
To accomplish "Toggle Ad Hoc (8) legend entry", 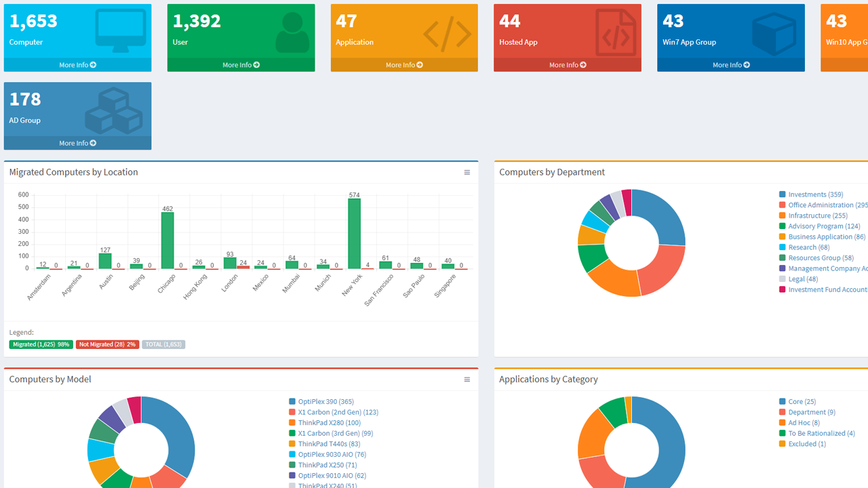I will click(x=800, y=423).
